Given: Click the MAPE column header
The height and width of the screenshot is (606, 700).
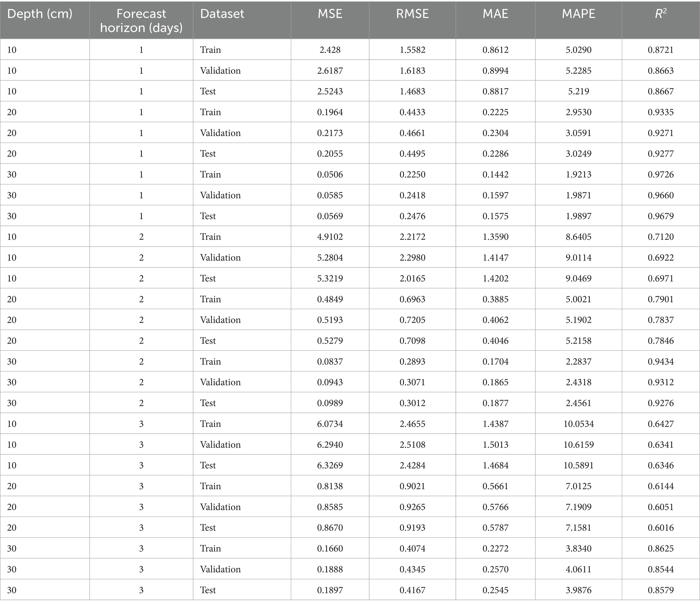Looking at the screenshot, I should pyautogui.click(x=578, y=14).
